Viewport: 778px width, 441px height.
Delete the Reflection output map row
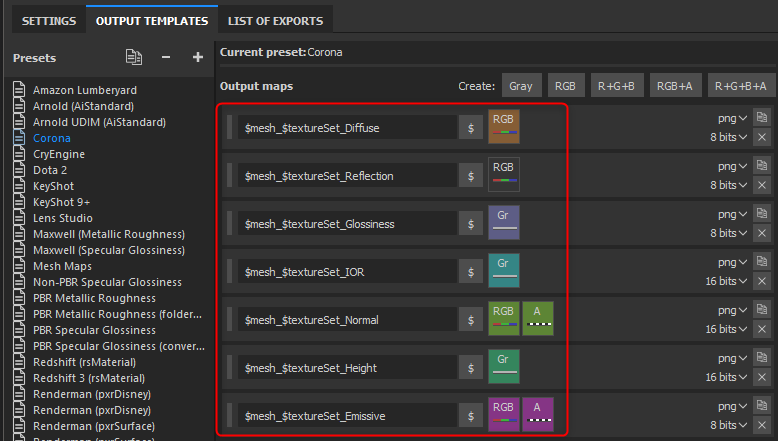point(762,185)
